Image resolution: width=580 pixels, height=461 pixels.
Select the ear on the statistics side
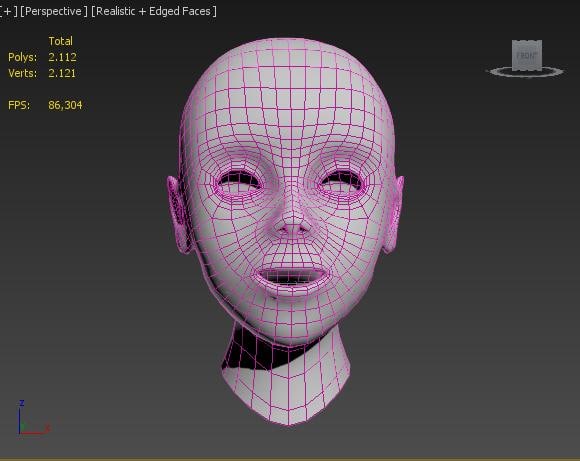pos(178,215)
